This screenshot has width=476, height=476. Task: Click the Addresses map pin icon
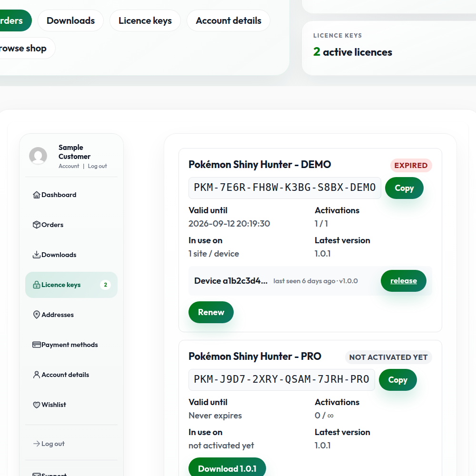tap(37, 315)
